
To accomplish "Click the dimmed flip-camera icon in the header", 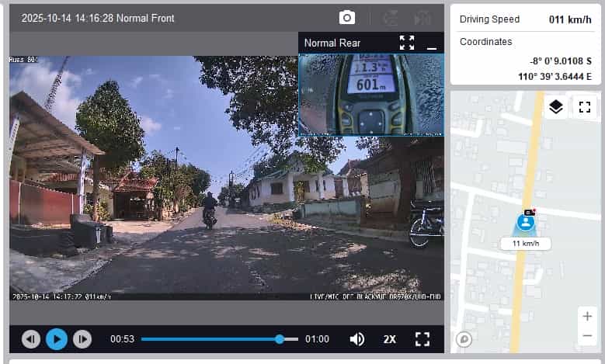I will pos(391,18).
